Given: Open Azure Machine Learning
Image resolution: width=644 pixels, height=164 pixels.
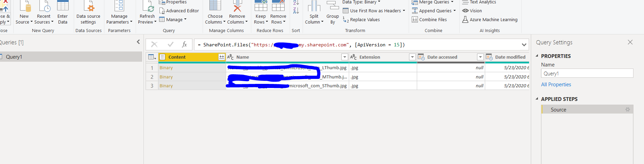Looking at the screenshot, I should click(490, 20).
